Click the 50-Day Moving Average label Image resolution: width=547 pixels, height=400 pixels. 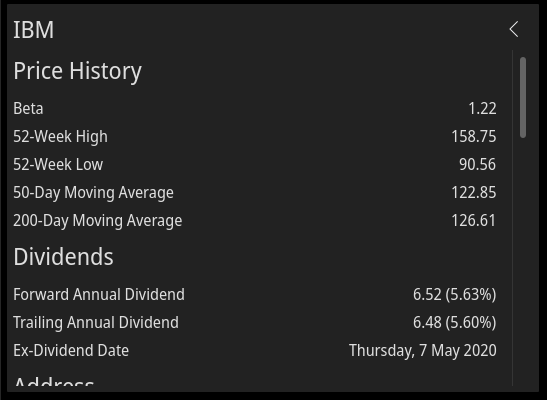point(93,193)
